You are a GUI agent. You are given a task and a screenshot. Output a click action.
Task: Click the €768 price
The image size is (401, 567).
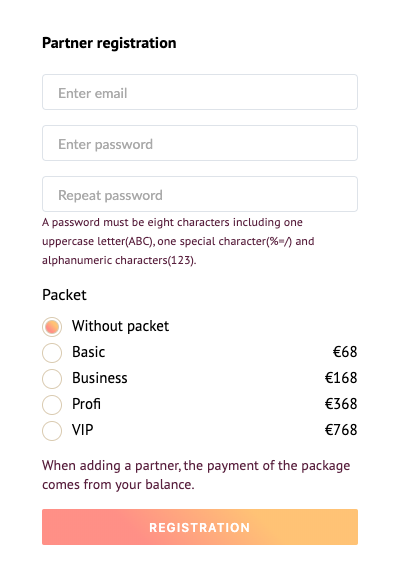[x=341, y=430]
